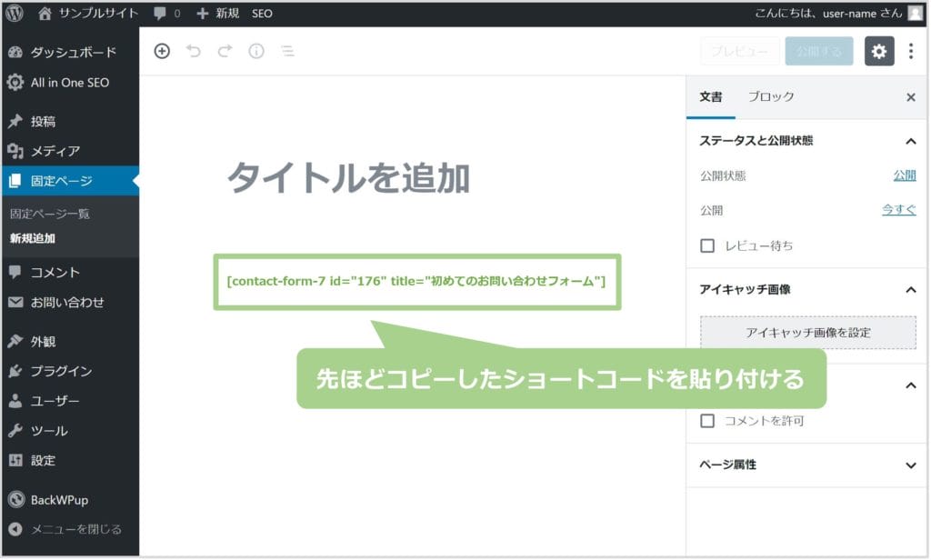Screen dimensions: 931x560
Task: Click the 今すぐ publish date link
Action: 898,210
